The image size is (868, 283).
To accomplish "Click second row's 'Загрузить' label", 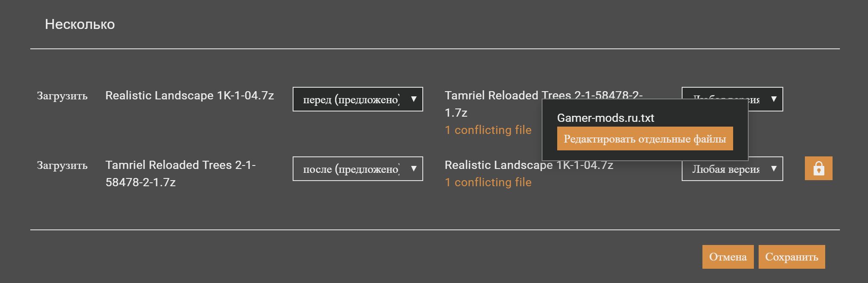I will (62, 165).
